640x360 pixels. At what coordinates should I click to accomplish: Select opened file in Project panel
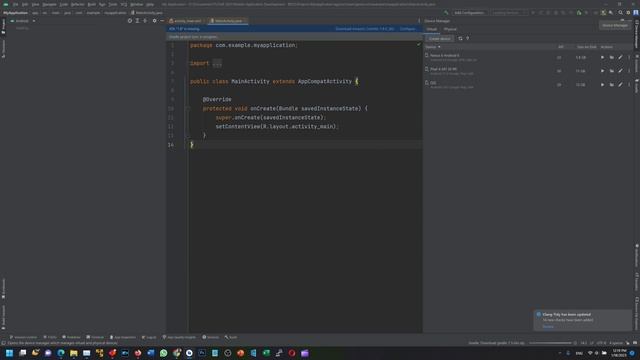point(130,21)
